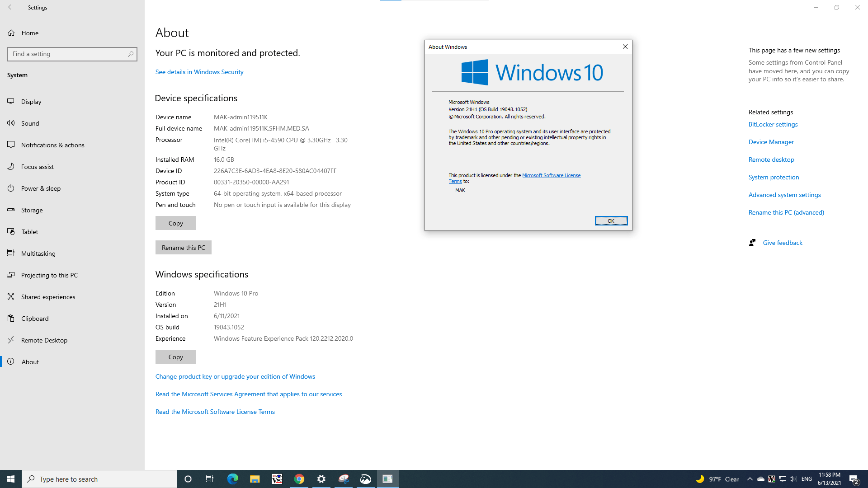868x488 pixels.
Task: Click the Find a setting search box
Action: [72, 54]
